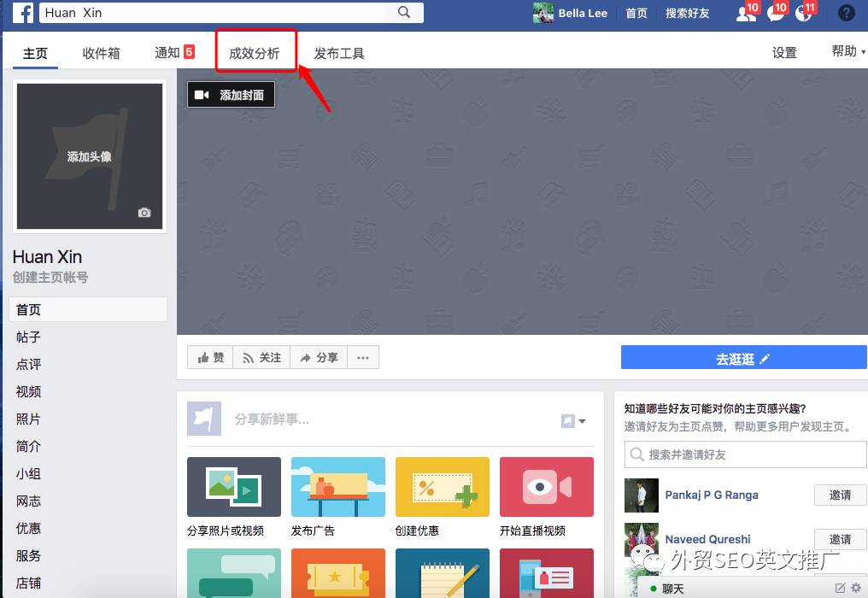Open the 帮助 dropdown menu
The width and height of the screenshot is (868, 598).
(848, 51)
